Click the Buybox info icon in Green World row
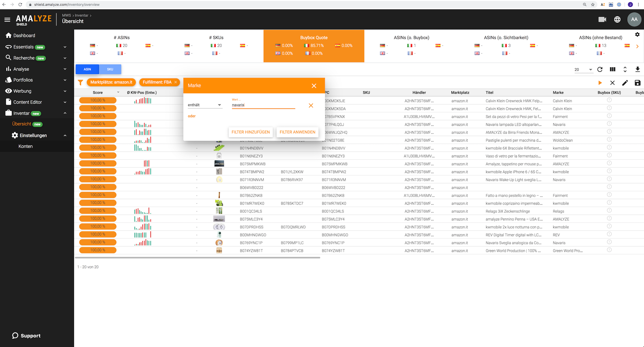 (609, 250)
